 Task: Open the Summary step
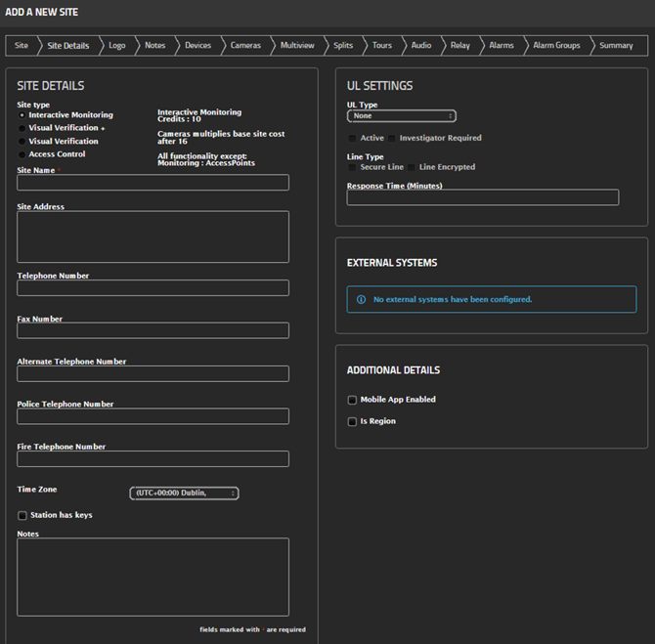tap(616, 46)
